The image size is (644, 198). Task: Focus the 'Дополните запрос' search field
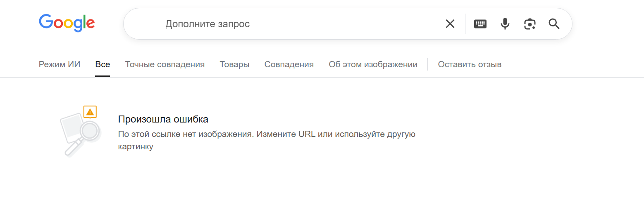(x=289, y=24)
